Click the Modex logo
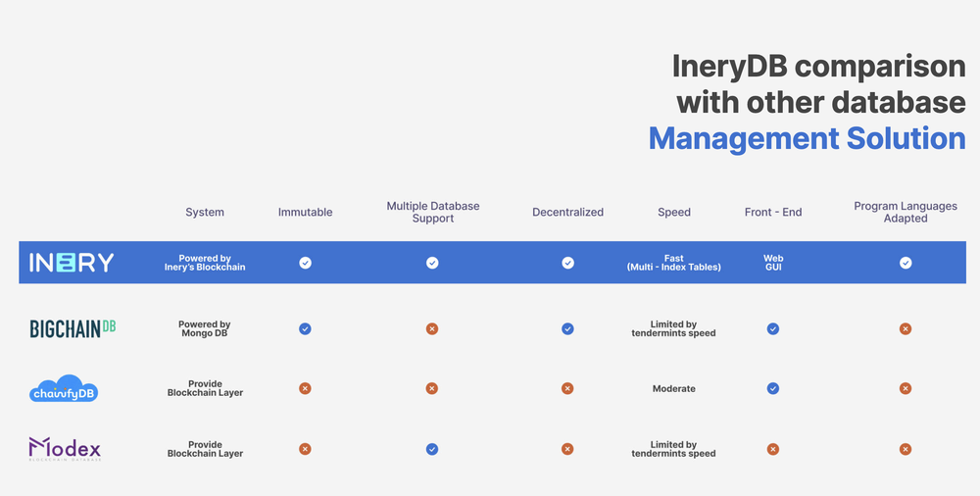This screenshot has height=496, width=980. 65,449
